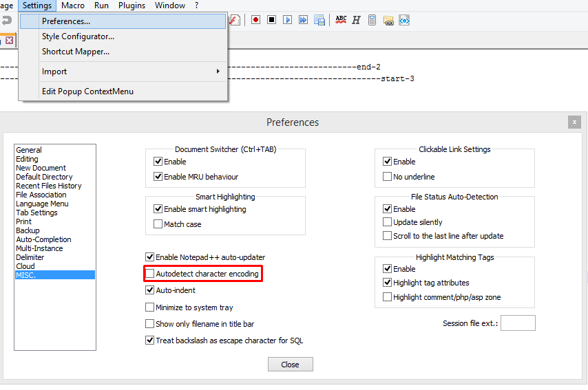Toggle Highlight tag attributes checkbox
This screenshot has height=390, width=588.
(387, 283)
